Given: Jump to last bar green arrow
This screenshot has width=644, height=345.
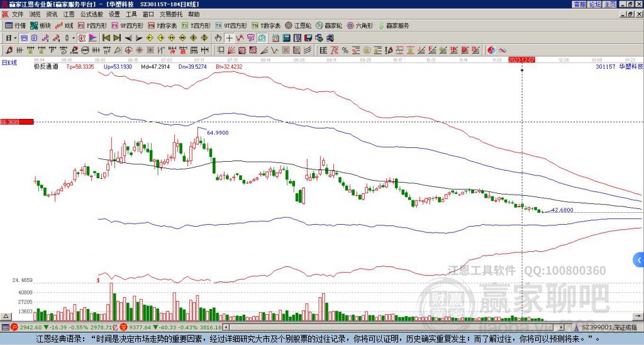Looking at the screenshot, I should point(116,38).
